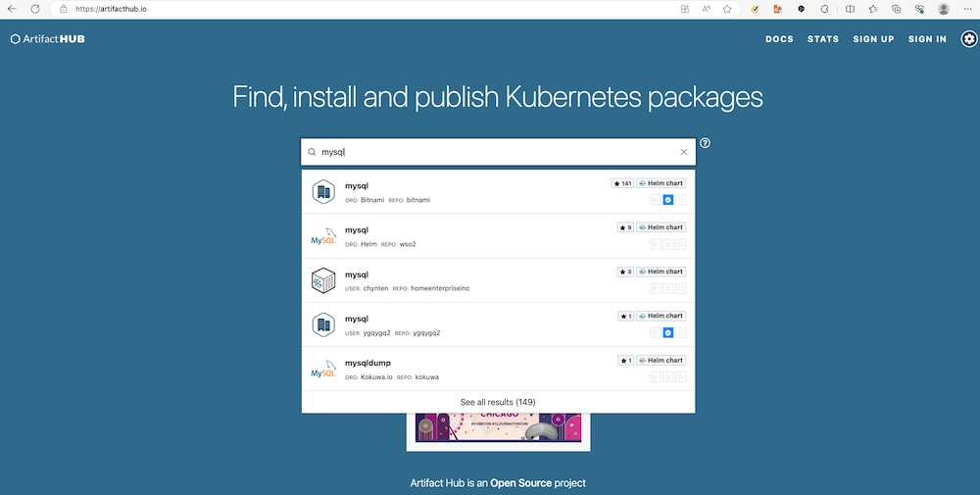980x495 pixels.
Task: Click the address bar URL
Action: (x=111, y=10)
